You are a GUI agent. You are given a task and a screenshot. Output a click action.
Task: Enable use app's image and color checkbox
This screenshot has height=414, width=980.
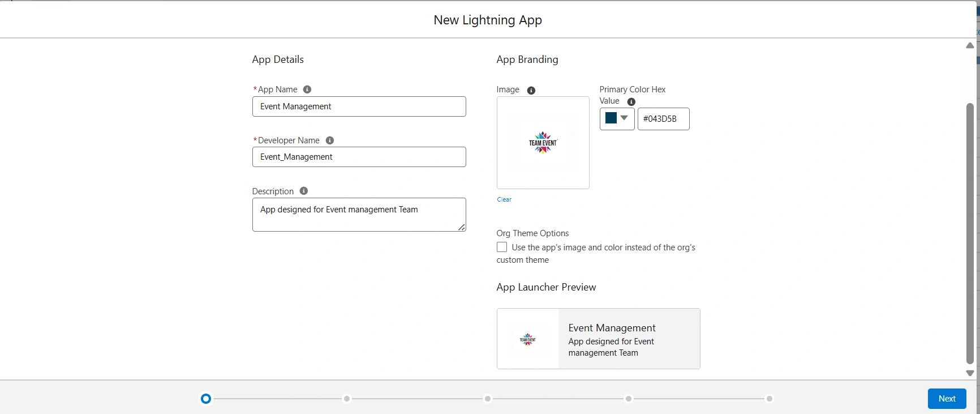502,247
